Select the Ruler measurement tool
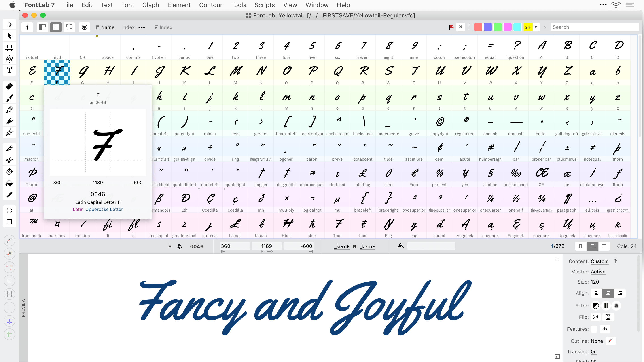Image resolution: width=644 pixels, height=362 pixels. 9,194
